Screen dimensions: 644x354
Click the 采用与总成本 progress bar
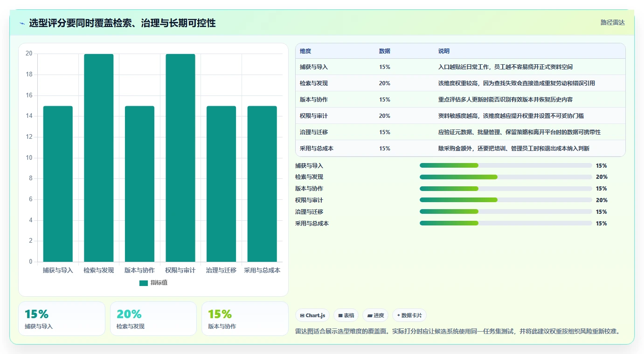pyautogui.click(x=506, y=223)
